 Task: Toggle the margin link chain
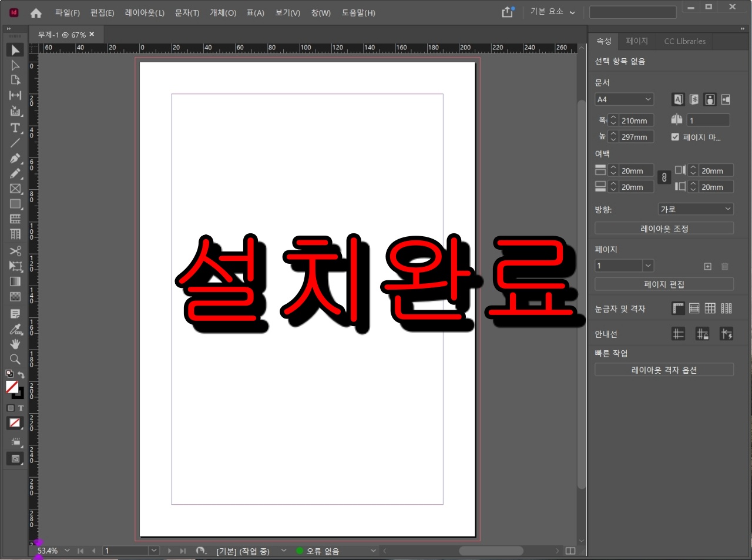tap(664, 177)
